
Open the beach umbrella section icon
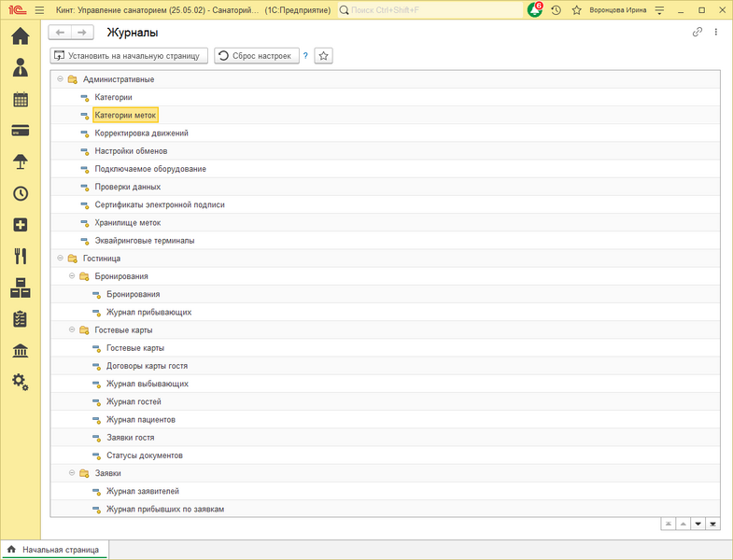tap(21, 161)
